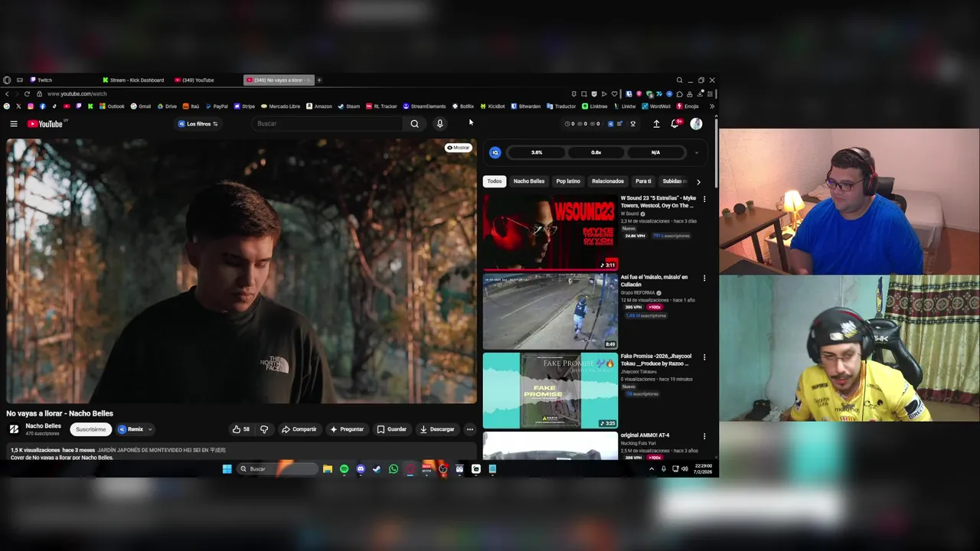Select the Pop latino filter chip
980x551 pixels.
pos(568,181)
